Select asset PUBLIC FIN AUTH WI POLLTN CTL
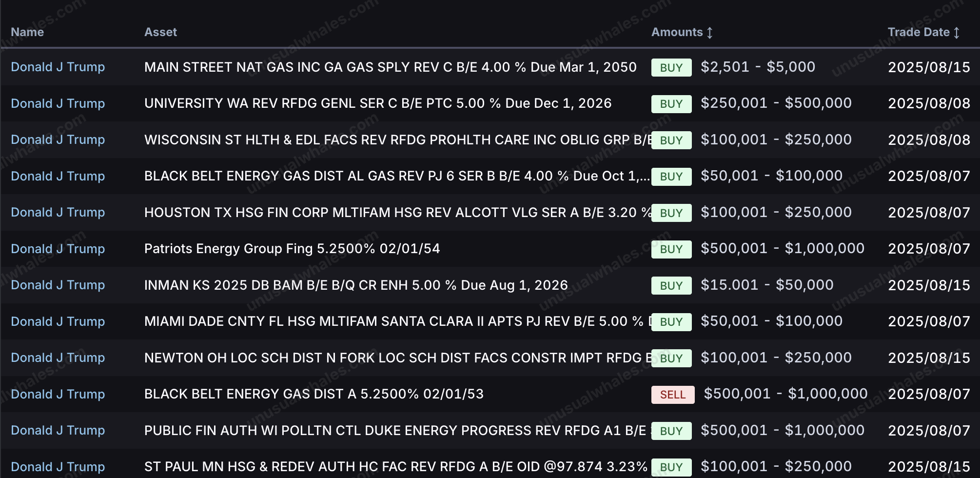 click(398, 430)
